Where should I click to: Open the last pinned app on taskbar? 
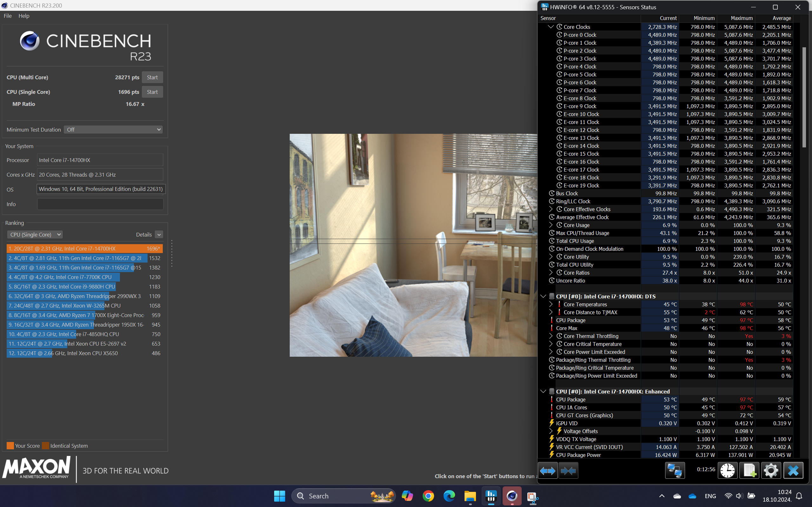(533, 497)
